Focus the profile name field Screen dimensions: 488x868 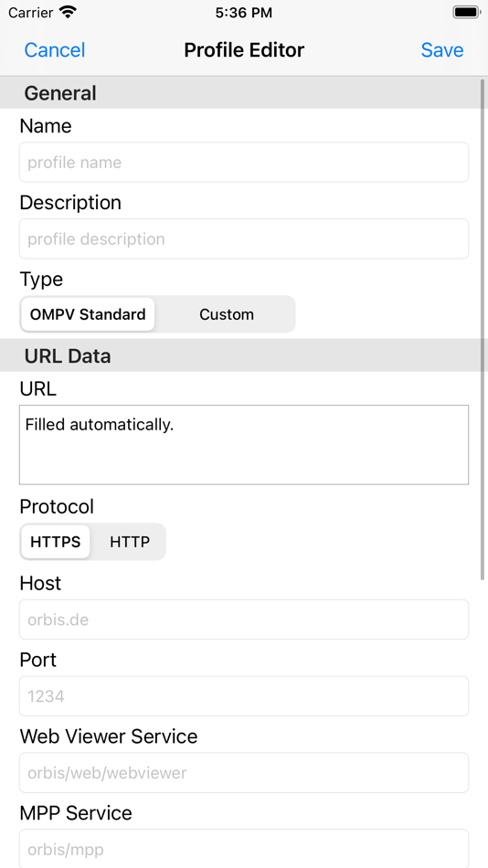coord(244,163)
